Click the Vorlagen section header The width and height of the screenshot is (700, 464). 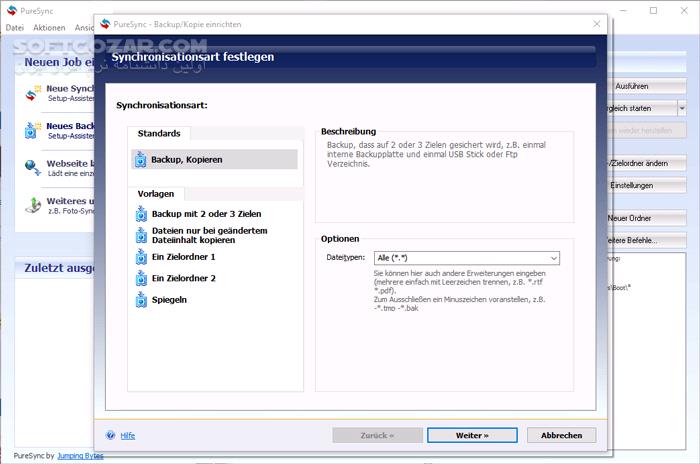(156, 194)
